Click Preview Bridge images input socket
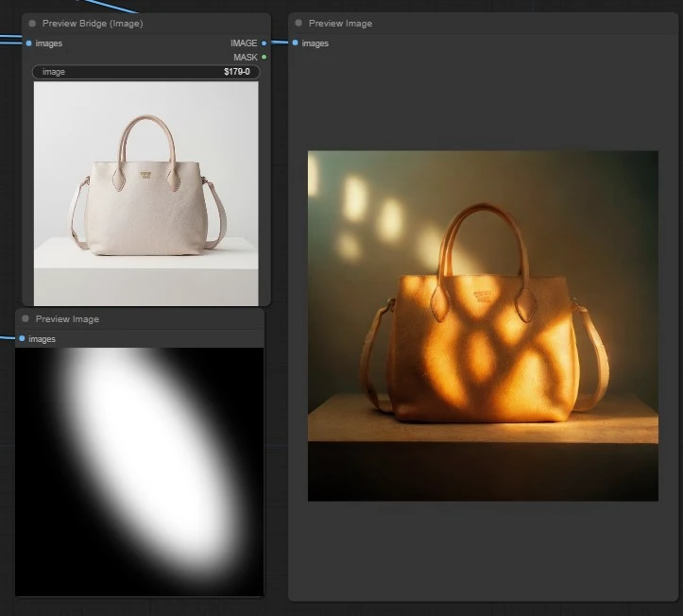The width and height of the screenshot is (683, 616). coord(28,43)
